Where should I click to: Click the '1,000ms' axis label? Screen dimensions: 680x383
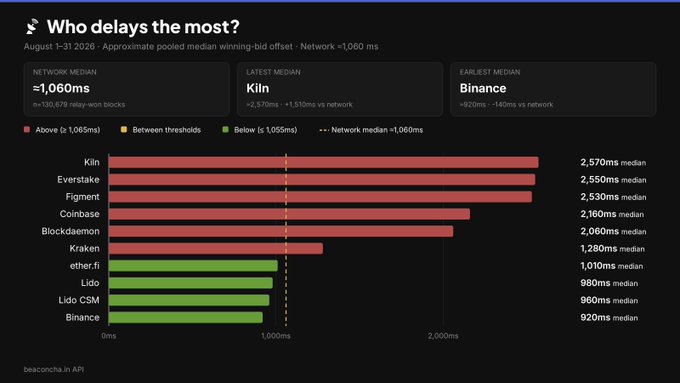(x=276, y=336)
